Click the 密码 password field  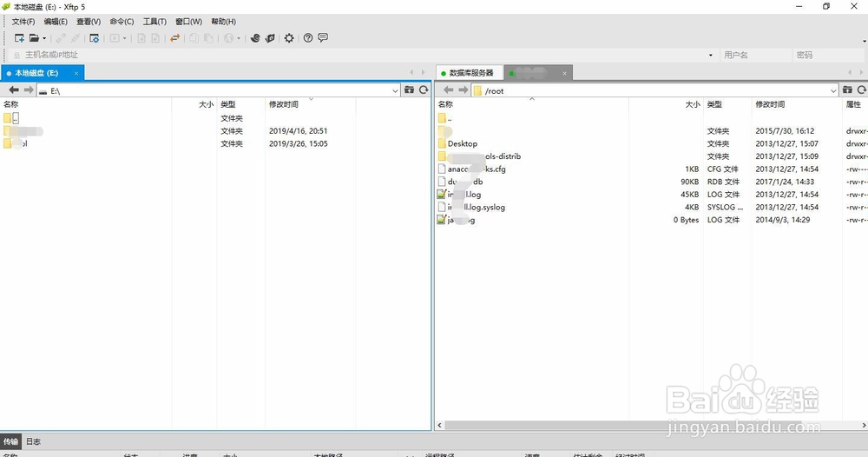(829, 55)
